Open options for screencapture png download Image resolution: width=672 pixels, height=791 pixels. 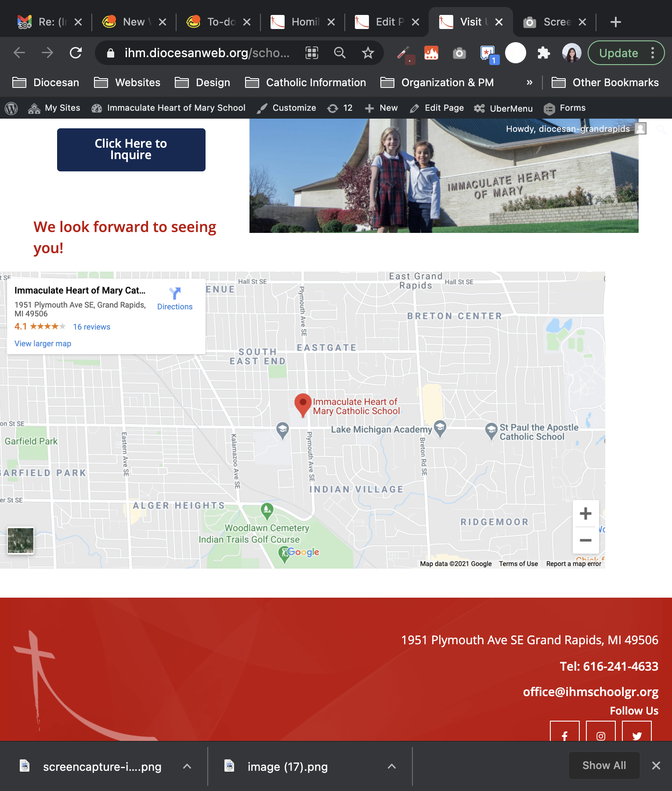187,766
